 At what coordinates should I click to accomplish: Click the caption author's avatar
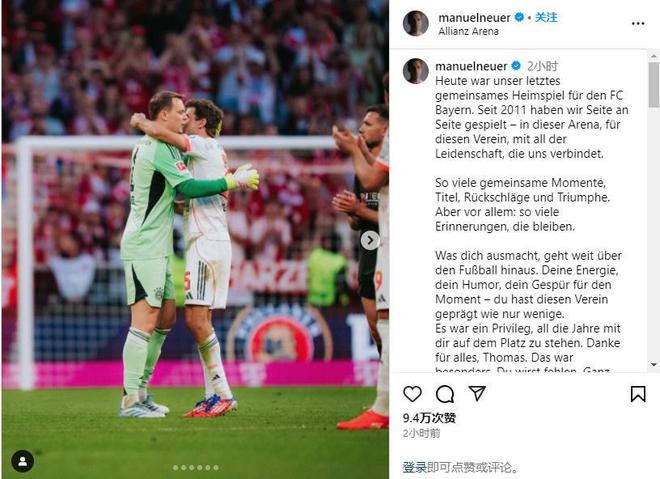click(x=415, y=71)
